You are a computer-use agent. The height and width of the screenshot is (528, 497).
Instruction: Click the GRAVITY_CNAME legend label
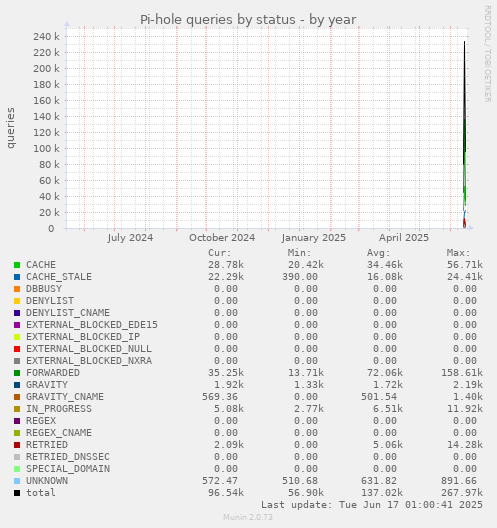click(65, 397)
